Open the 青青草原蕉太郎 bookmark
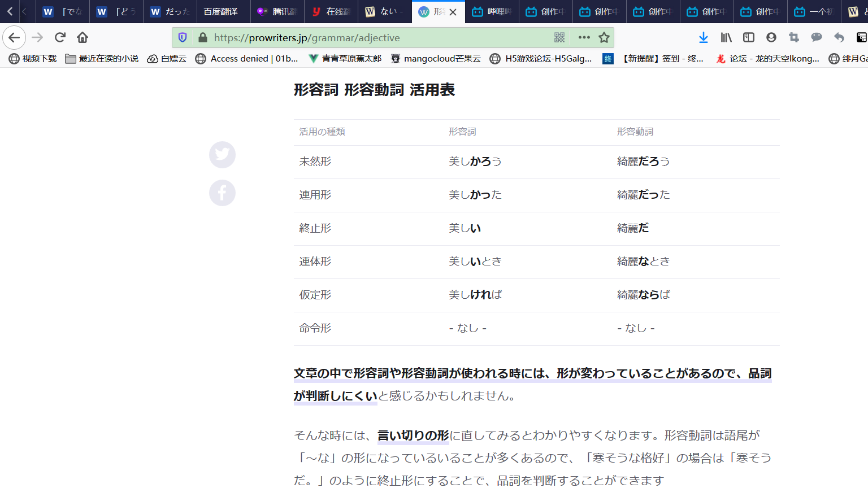This screenshot has height=488, width=868. pyautogui.click(x=345, y=59)
